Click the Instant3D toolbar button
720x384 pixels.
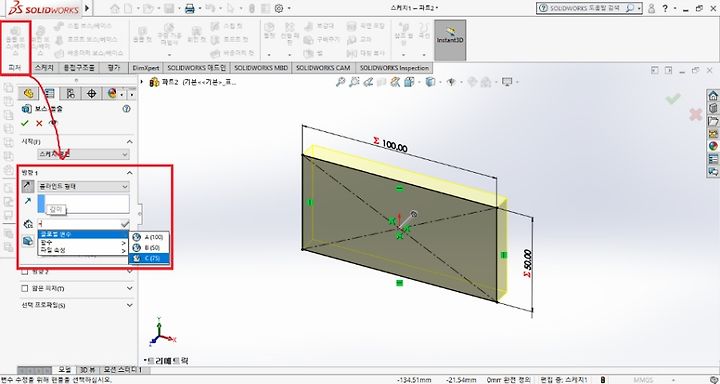450,40
